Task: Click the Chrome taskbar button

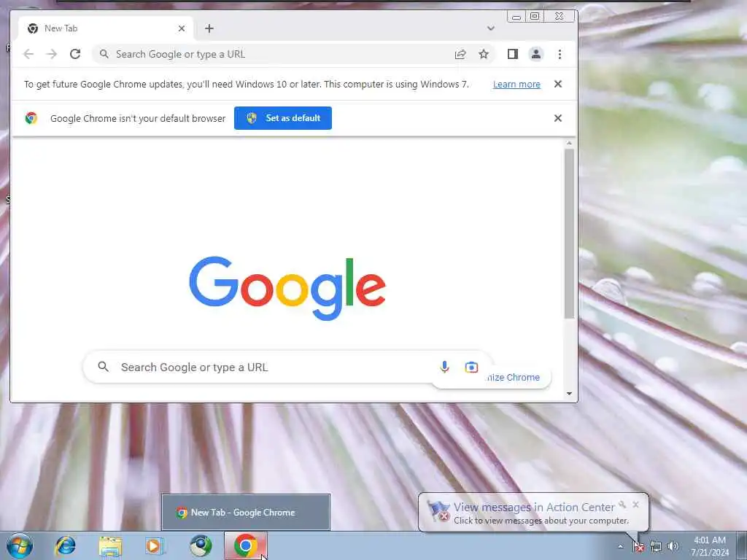Action: 245,546
